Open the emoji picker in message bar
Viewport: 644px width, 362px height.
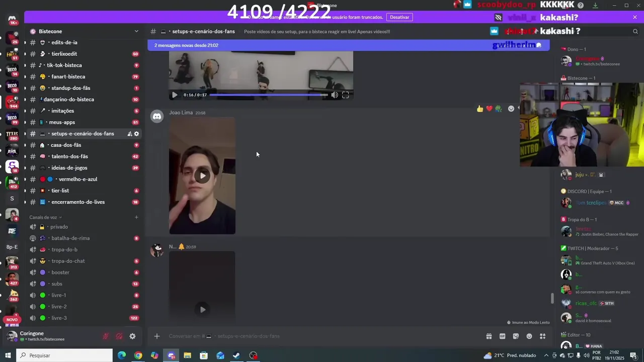tap(529, 336)
